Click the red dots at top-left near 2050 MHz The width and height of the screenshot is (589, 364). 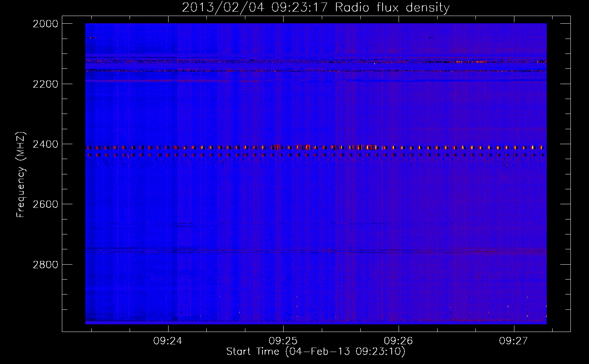(91, 37)
